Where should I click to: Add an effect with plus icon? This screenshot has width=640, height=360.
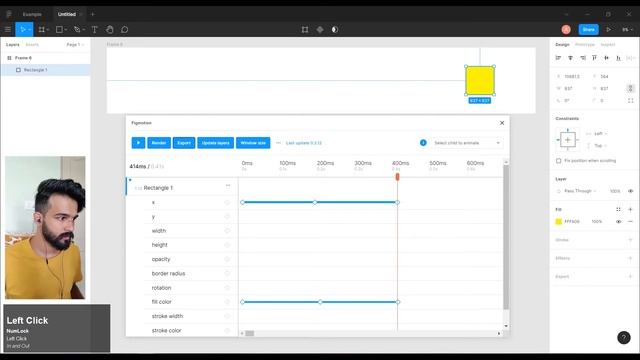tap(631, 258)
